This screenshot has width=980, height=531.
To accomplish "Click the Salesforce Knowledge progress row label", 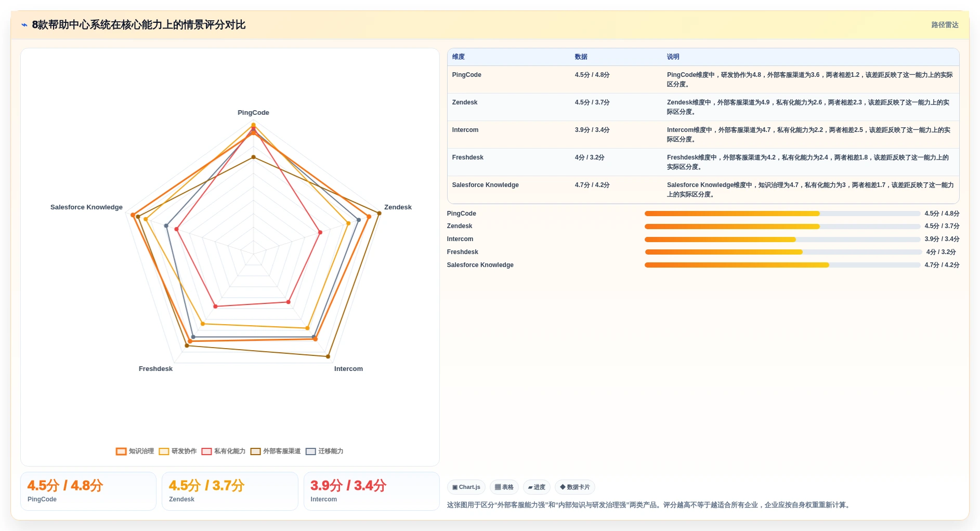I will pos(480,265).
